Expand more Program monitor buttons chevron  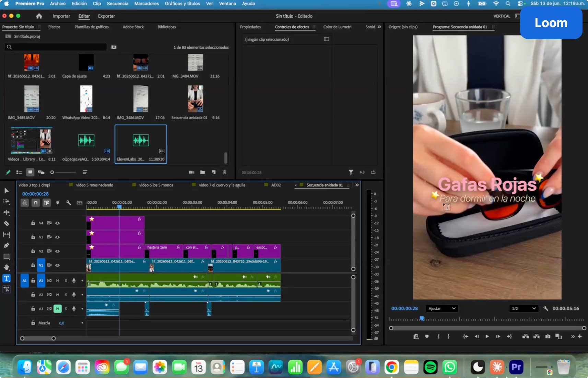573,336
